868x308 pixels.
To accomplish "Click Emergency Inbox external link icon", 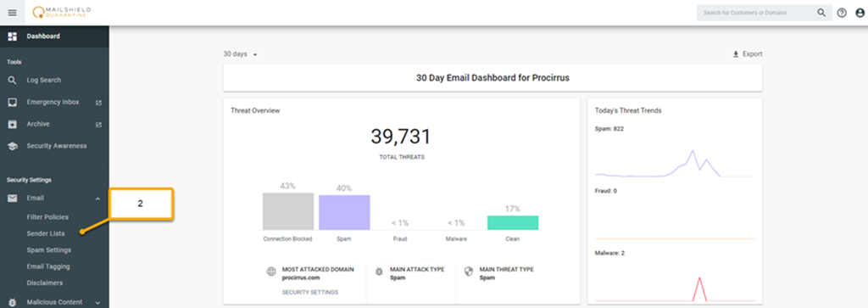I will (x=98, y=103).
